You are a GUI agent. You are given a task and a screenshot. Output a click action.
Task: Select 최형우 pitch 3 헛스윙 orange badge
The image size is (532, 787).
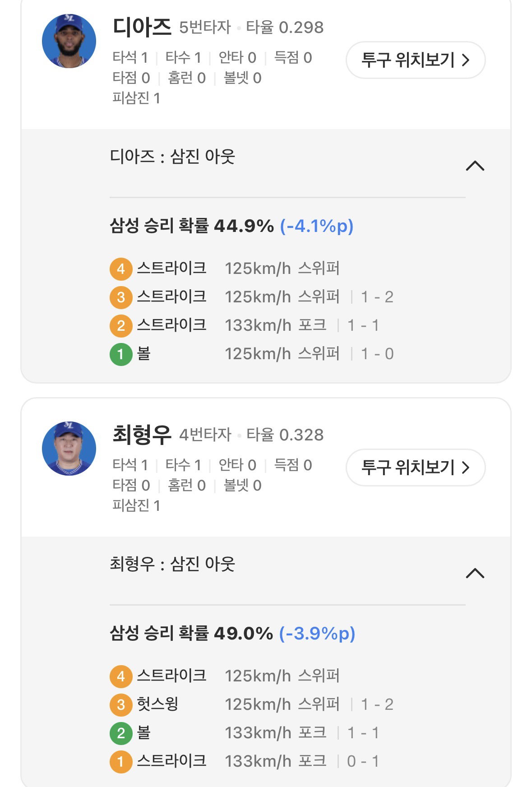pyautogui.click(x=121, y=705)
